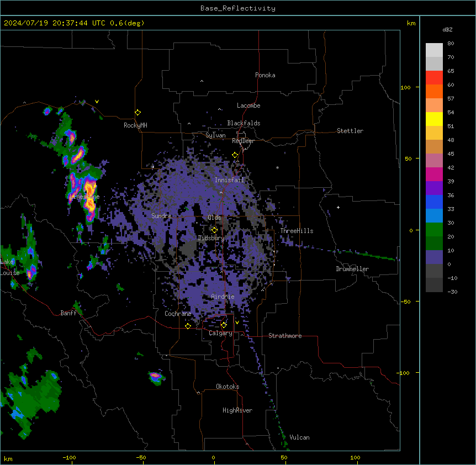476x465 pixels.
Task: Click the Airdrie city label
Action: tap(223, 297)
